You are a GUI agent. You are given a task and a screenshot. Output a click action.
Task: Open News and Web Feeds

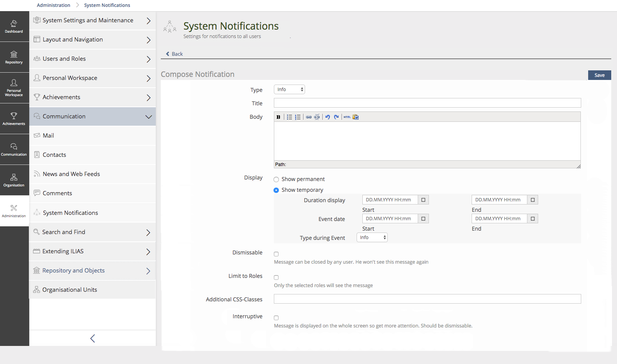(71, 174)
